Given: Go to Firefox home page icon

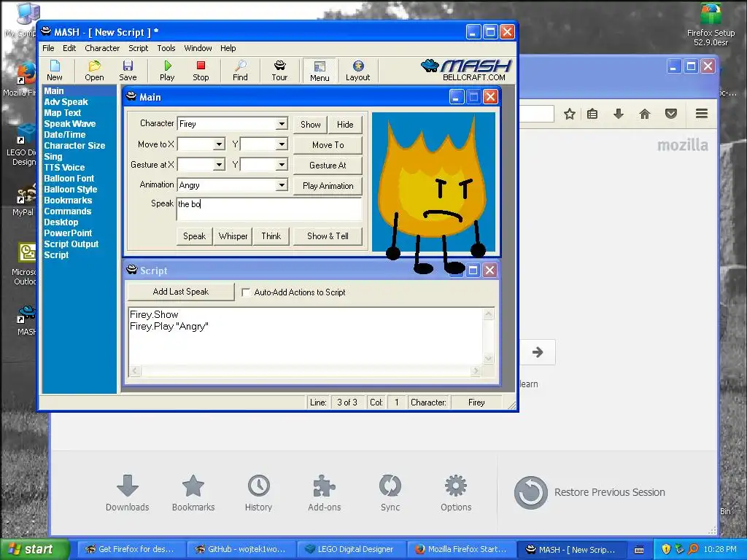Looking at the screenshot, I should click(645, 113).
